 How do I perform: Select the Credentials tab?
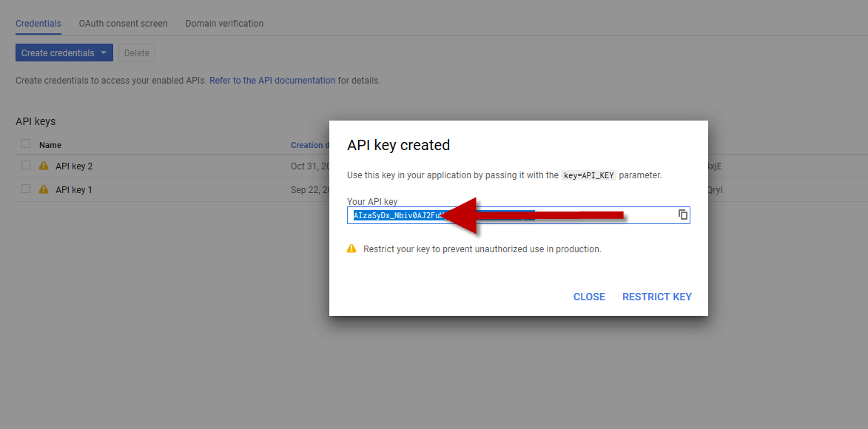click(x=38, y=24)
